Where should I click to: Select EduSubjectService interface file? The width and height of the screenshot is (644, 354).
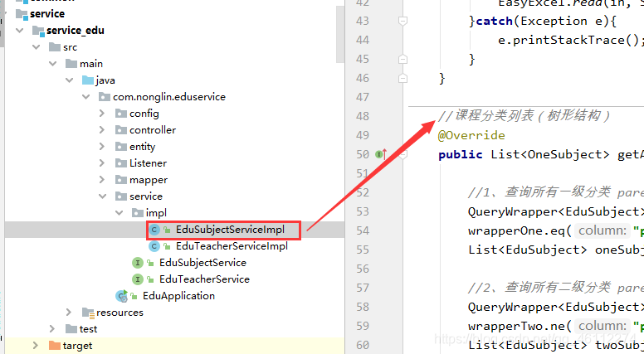coord(202,263)
